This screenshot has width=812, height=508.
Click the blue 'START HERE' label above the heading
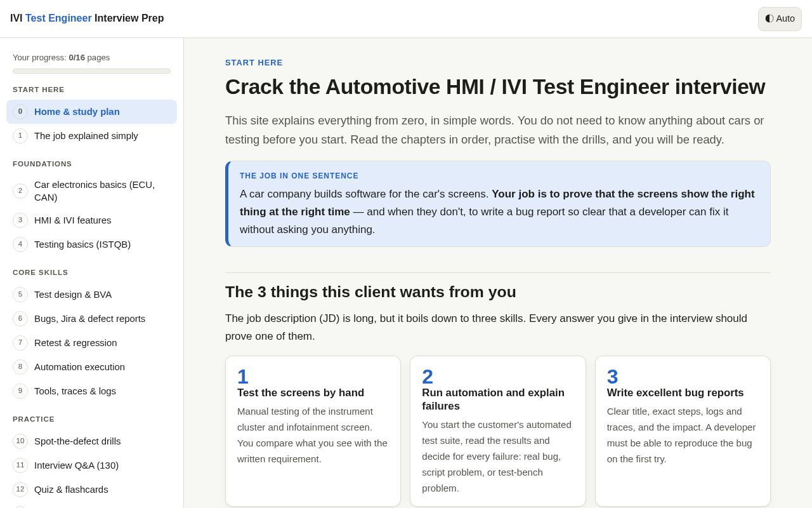(254, 63)
